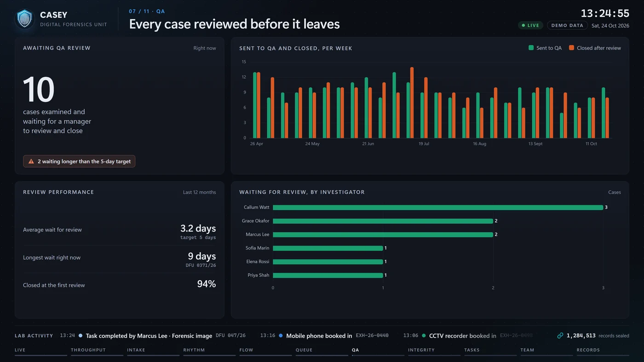The image size is (644, 362).
Task: Click exhibit reference 'EXH-26-0498'
Action: pos(516,336)
